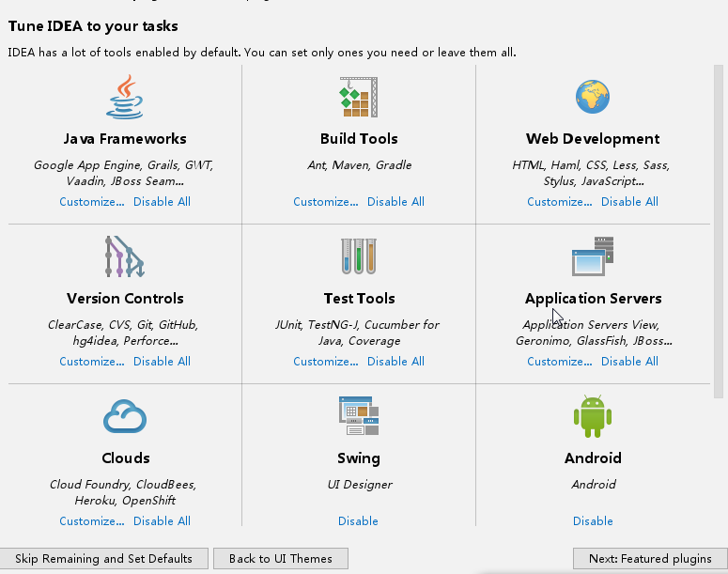Click the 'Tune IDEA to your tasks' title
The width and height of the screenshot is (728, 574).
93,26
